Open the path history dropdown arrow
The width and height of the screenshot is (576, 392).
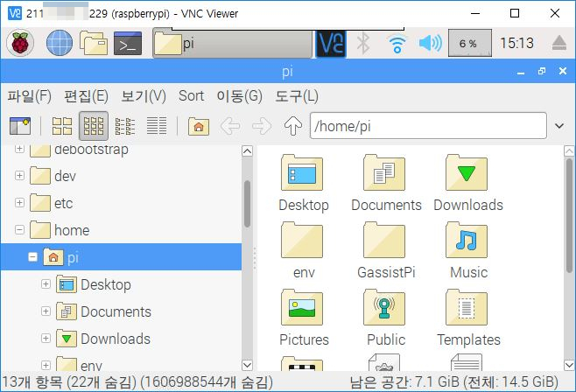pos(559,126)
